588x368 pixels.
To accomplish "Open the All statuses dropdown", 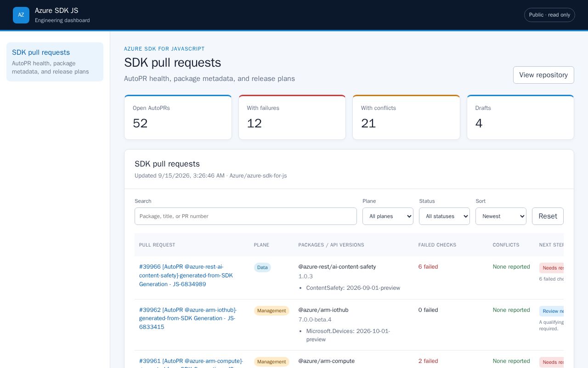I will pyautogui.click(x=444, y=216).
